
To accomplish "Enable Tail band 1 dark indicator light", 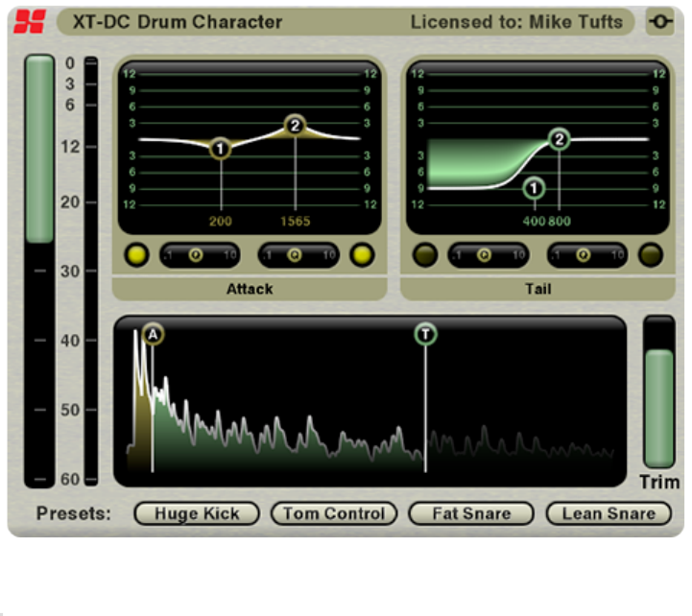I will (425, 255).
